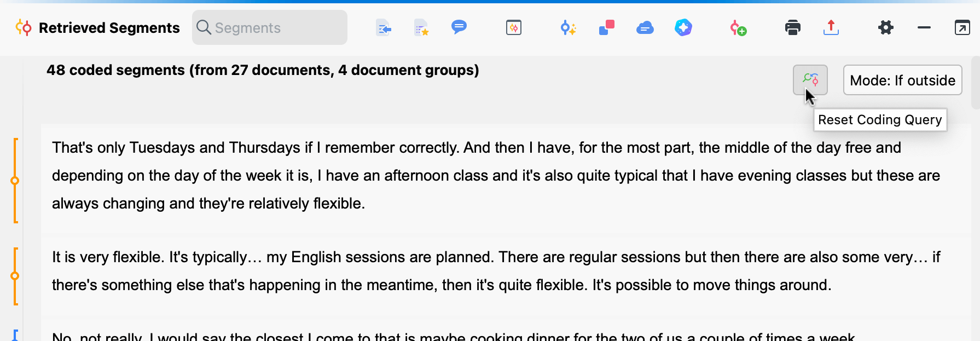
Task: Open the blue cloud icon
Action: pyautogui.click(x=645, y=27)
